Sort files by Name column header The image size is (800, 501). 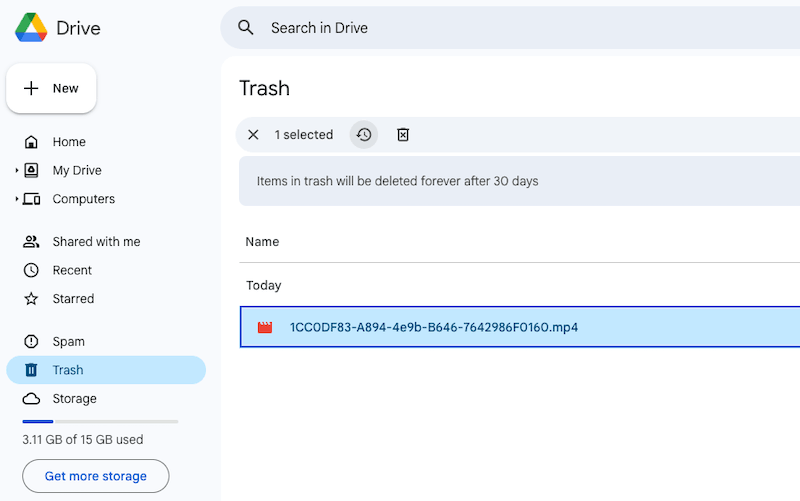tap(262, 242)
